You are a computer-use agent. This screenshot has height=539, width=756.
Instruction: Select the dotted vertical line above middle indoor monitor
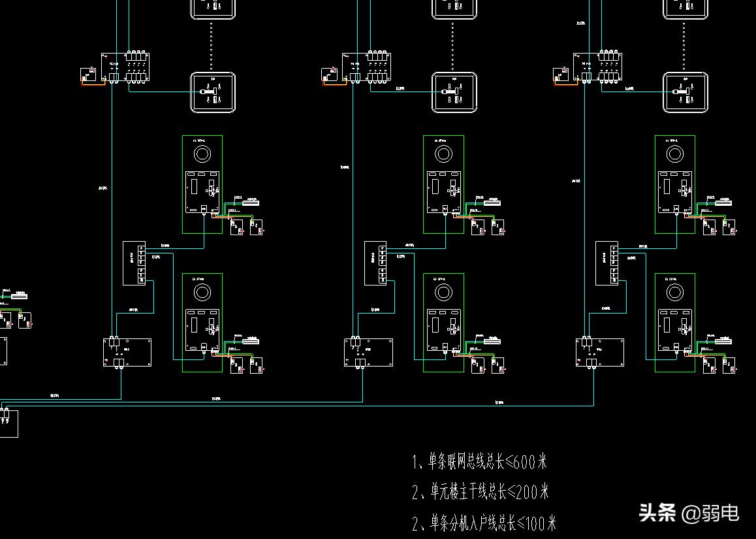(453, 46)
